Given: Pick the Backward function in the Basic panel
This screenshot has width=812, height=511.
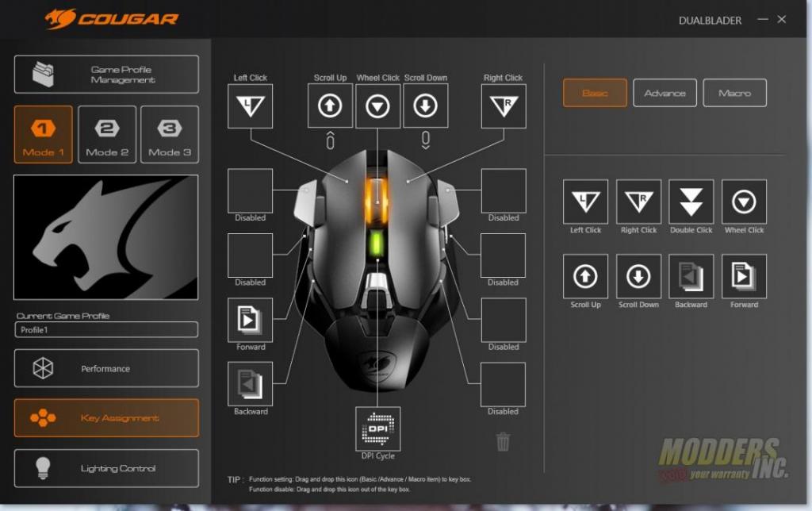Looking at the screenshot, I should (691, 276).
